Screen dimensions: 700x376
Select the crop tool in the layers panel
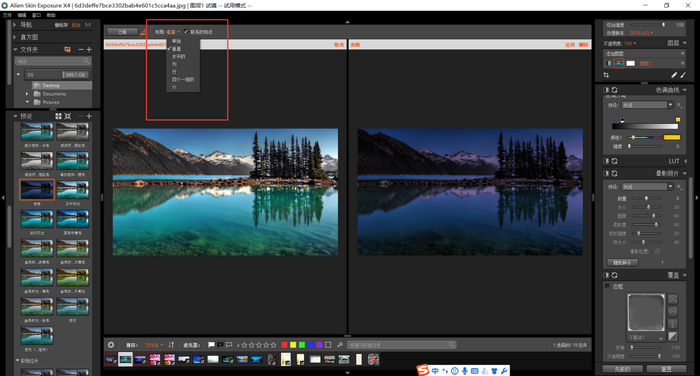(x=606, y=75)
